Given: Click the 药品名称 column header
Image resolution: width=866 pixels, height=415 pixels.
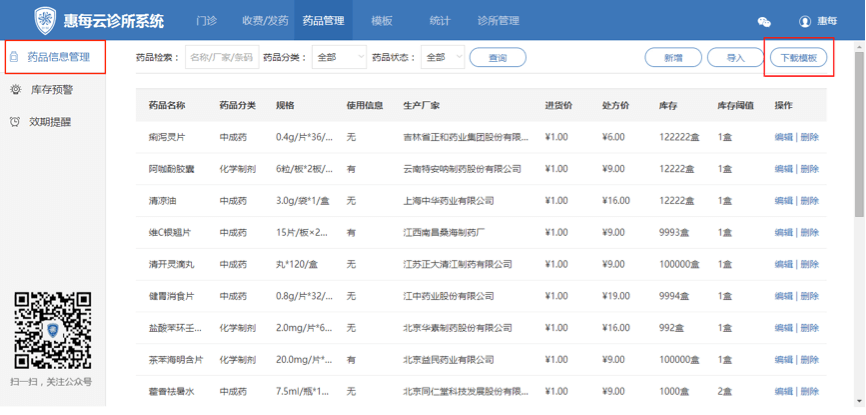Looking at the screenshot, I should tap(166, 106).
